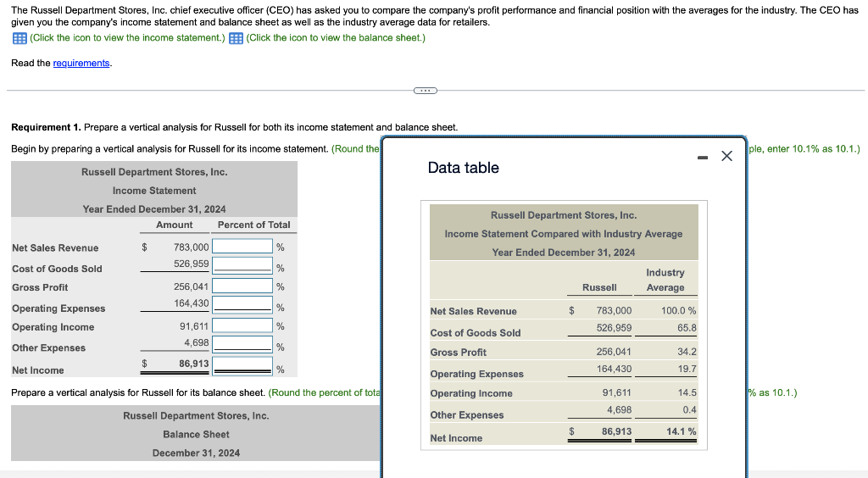This screenshot has width=868, height=478.
Task: Click the Amount column header
Action: pos(175,225)
